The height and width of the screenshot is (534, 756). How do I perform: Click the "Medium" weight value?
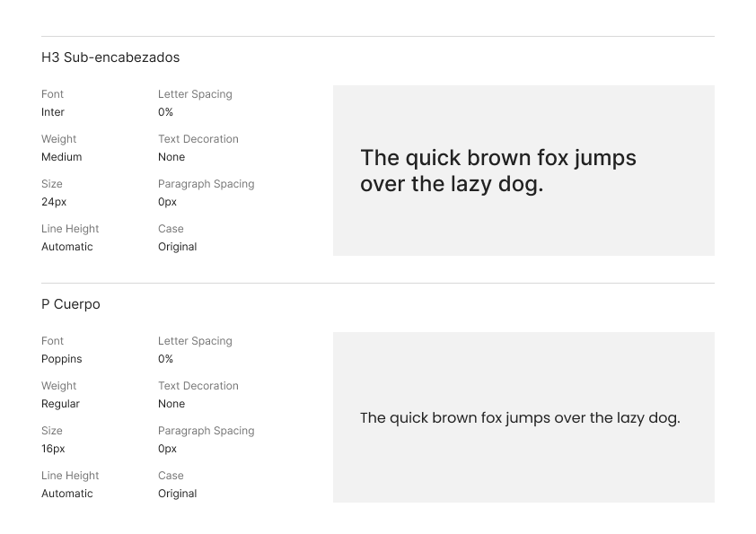[x=62, y=157]
